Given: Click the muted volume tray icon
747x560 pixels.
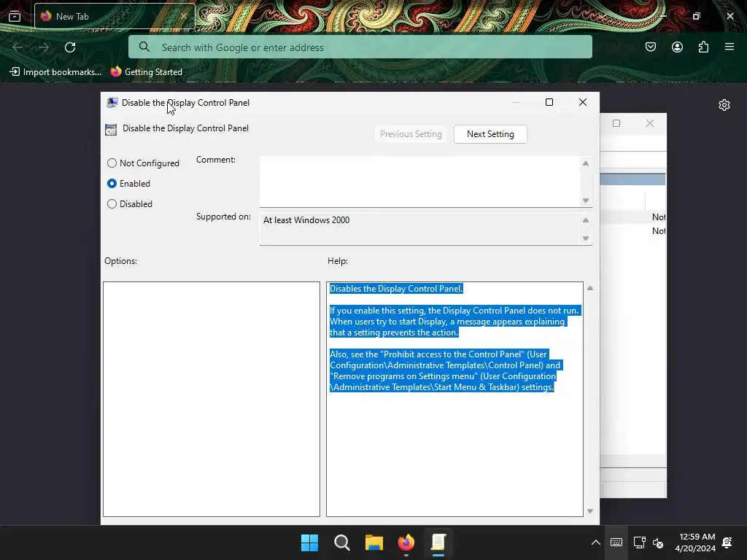Looking at the screenshot, I should click(x=658, y=542).
